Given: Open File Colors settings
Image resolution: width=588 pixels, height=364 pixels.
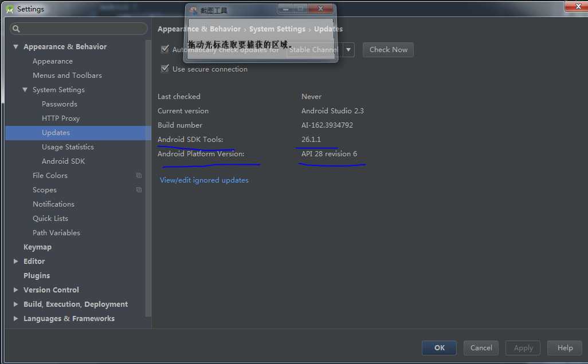Looking at the screenshot, I should (x=50, y=175).
